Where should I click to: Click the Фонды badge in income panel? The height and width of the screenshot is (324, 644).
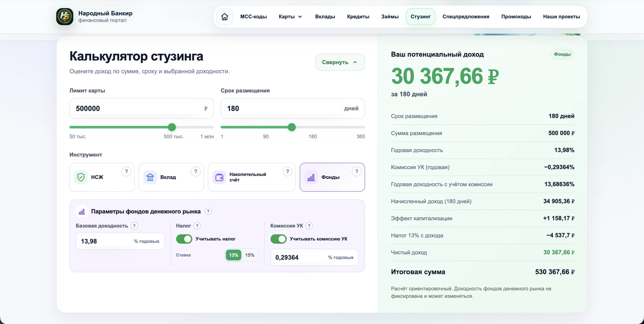562,54
